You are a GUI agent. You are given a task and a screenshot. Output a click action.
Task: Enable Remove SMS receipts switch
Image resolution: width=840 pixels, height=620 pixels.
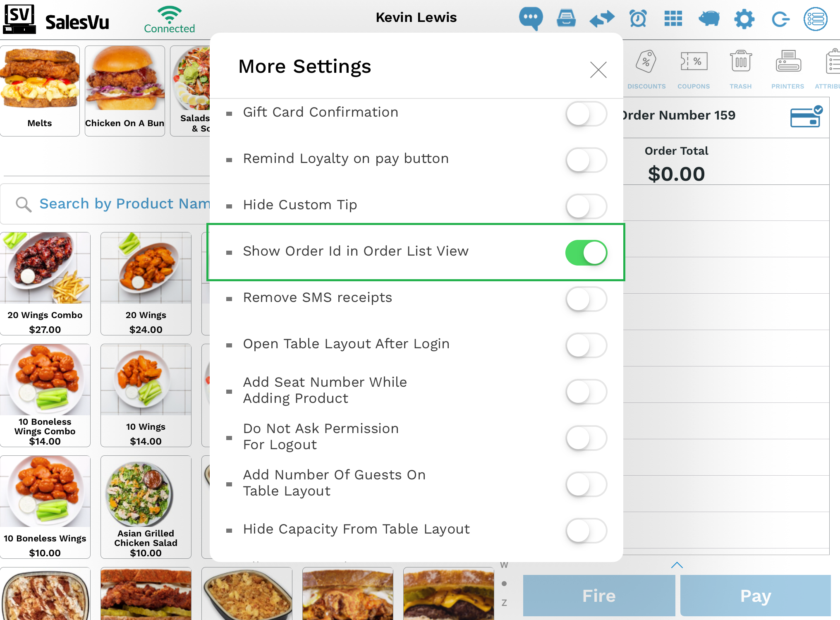(x=586, y=299)
